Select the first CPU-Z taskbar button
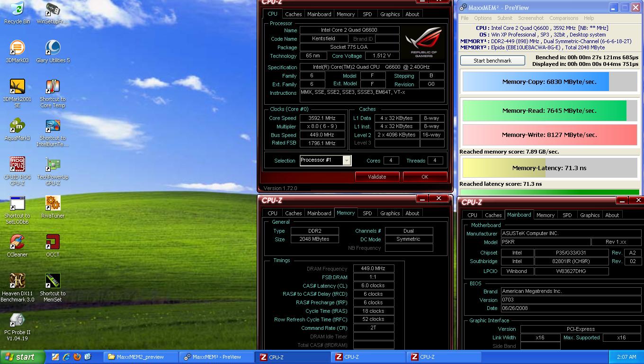Image resolution: width=644 pixels, height=364 pixels. pos(293,357)
